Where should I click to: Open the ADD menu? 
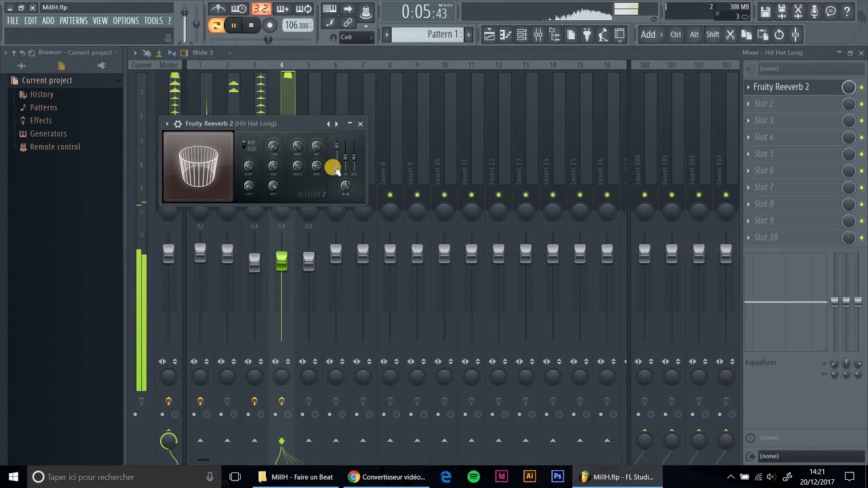(48, 21)
